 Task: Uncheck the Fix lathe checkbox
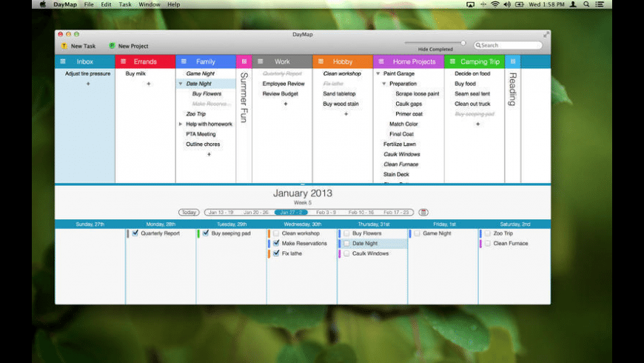tap(276, 253)
